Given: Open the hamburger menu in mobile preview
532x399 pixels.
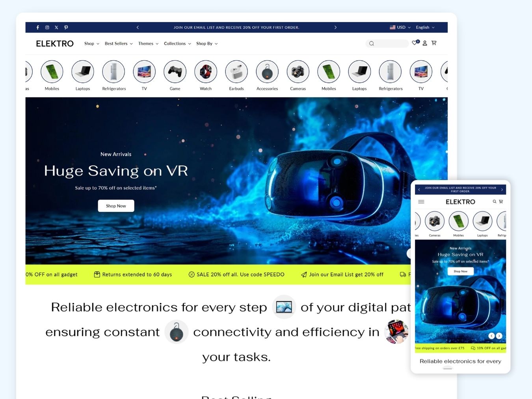Looking at the screenshot, I should pos(421,201).
